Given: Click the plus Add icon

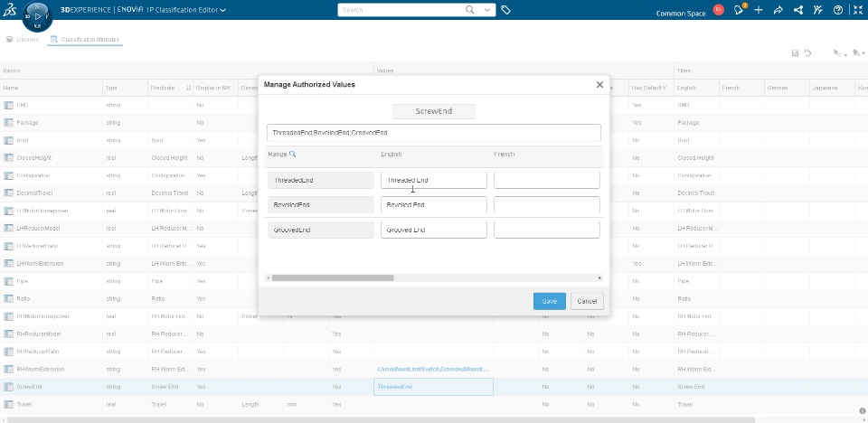Looking at the screenshot, I should tap(759, 10).
